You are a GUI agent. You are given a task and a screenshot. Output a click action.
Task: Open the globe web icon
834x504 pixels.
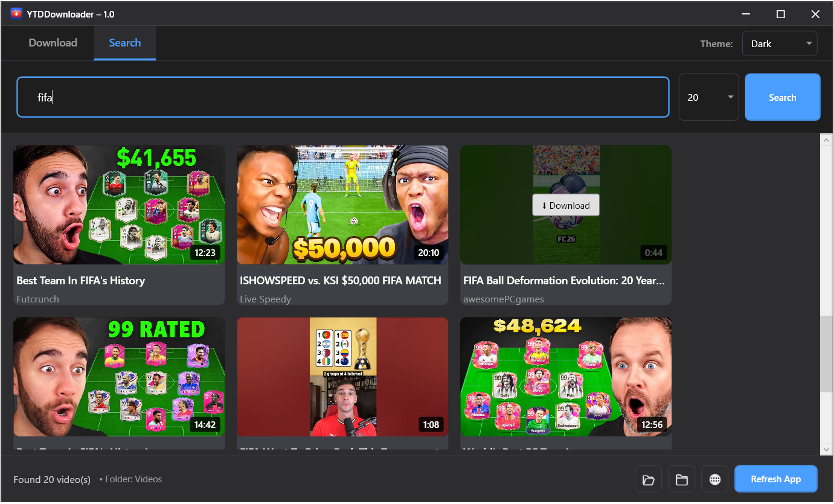point(715,479)
